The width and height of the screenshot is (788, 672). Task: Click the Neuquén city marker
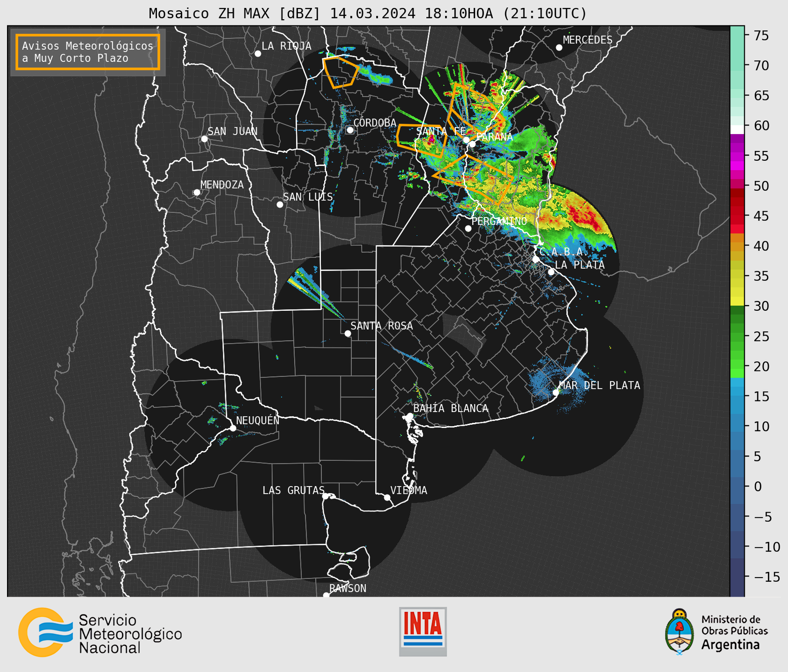point(233,428)
